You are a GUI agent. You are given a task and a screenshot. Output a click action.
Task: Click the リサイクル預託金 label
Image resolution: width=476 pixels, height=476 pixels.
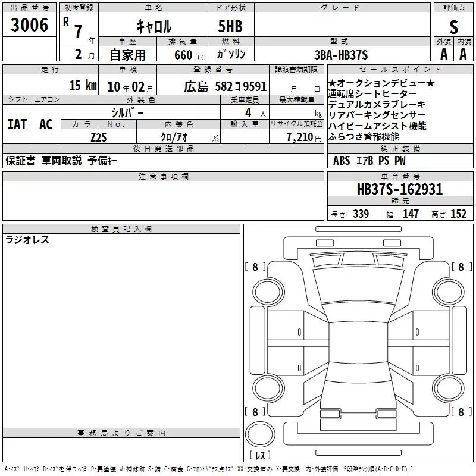point(296,124)
